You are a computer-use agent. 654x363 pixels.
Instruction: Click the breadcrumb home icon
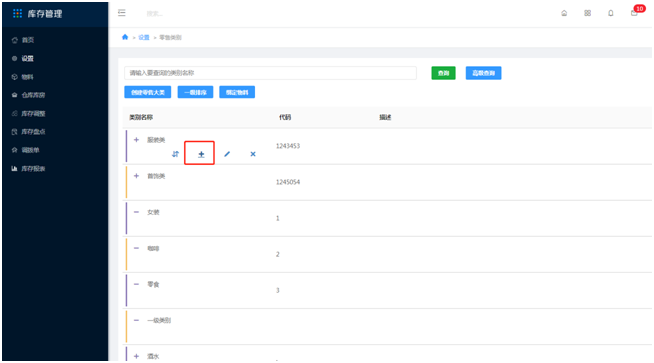(x=125, y=37)
